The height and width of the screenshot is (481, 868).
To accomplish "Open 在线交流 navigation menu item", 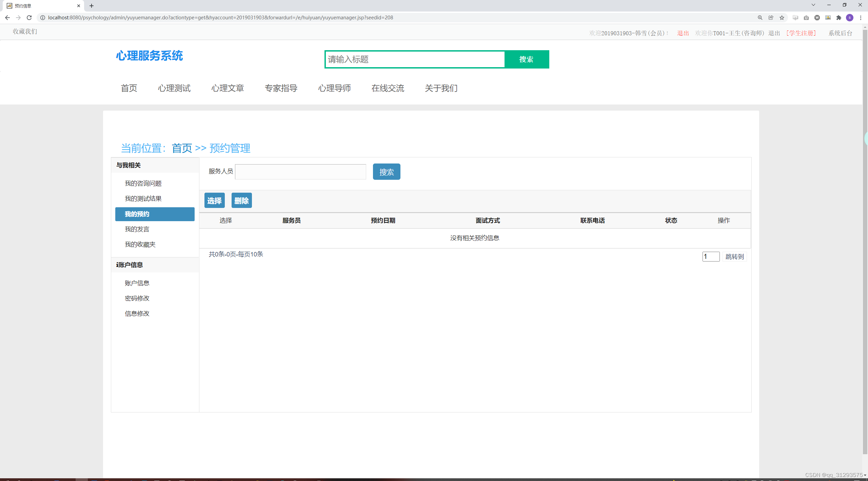I will tap(388, 88).
